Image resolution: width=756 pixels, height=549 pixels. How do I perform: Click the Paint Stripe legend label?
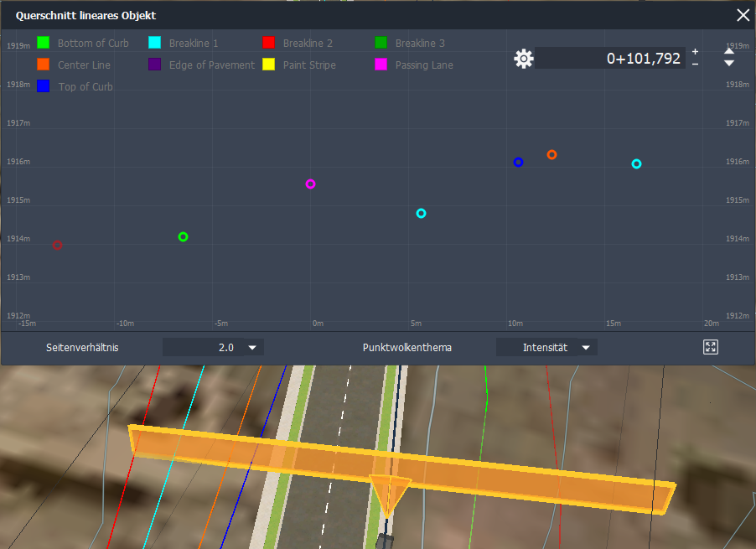tap(309, 65)
